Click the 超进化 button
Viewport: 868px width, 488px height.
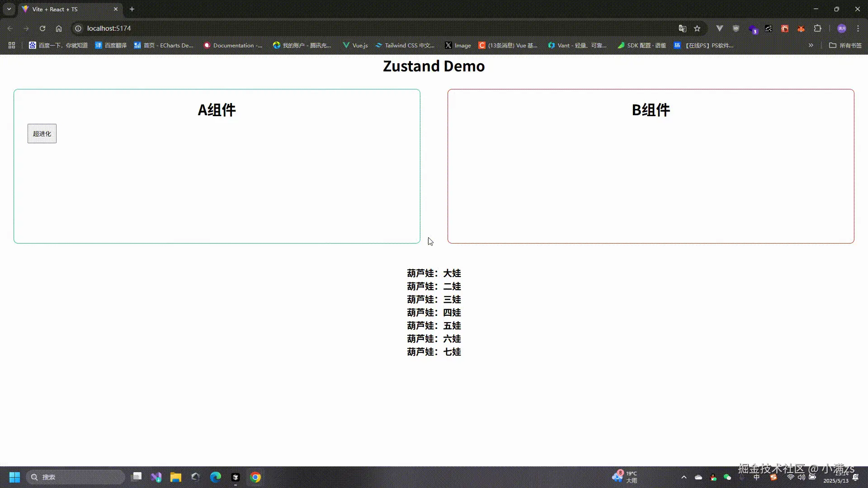click(42, 134)
